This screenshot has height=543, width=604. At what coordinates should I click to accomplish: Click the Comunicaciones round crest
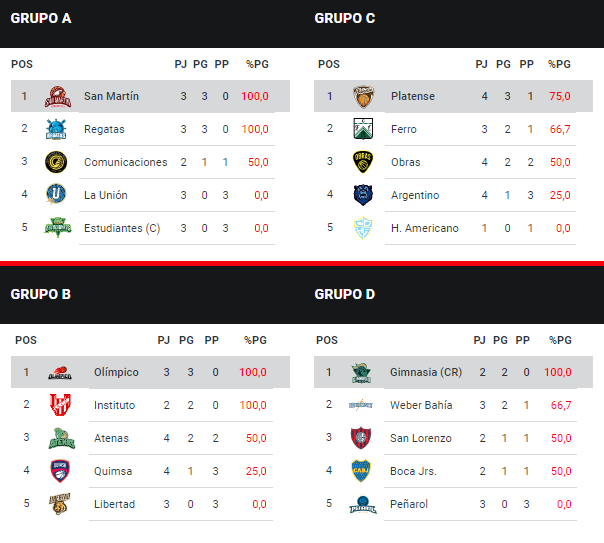[x=56, y=162]
